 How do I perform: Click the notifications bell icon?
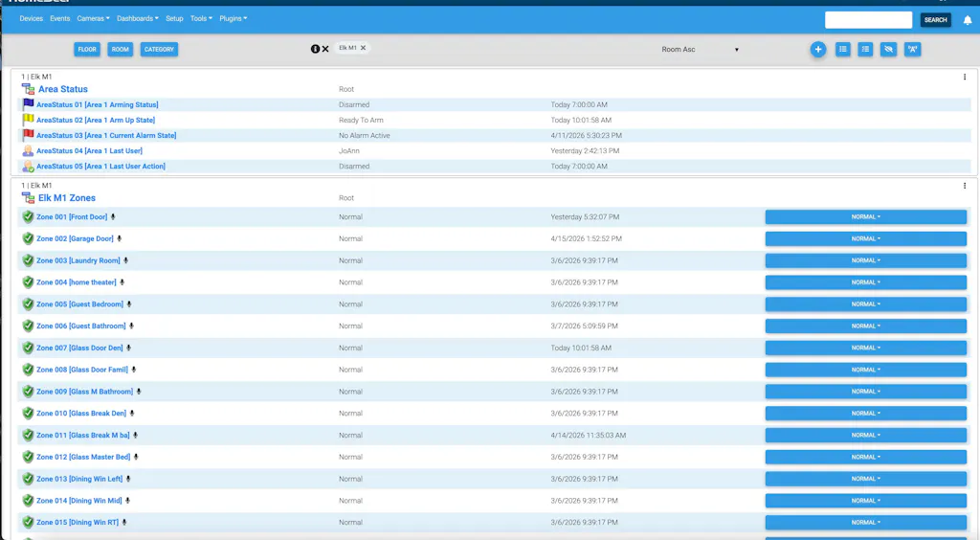tap(968, 20)
